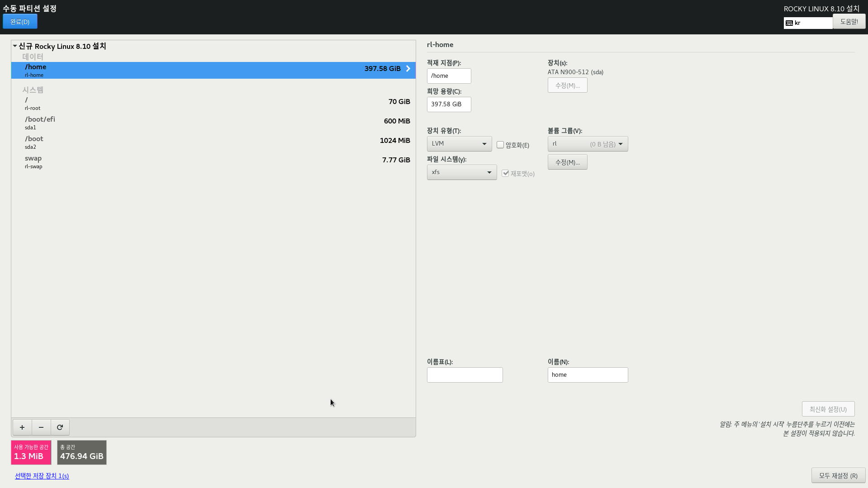This screenshot has width=868, height=488.
Task: Click the 1024 MiB size value
Action: (395, 141)
